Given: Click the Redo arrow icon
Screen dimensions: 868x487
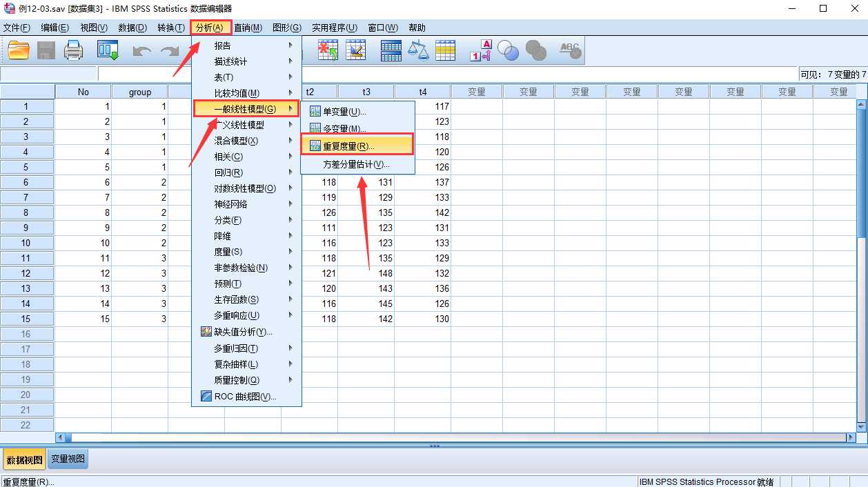Looking at the screenshot, I should (x=170, y=51).
